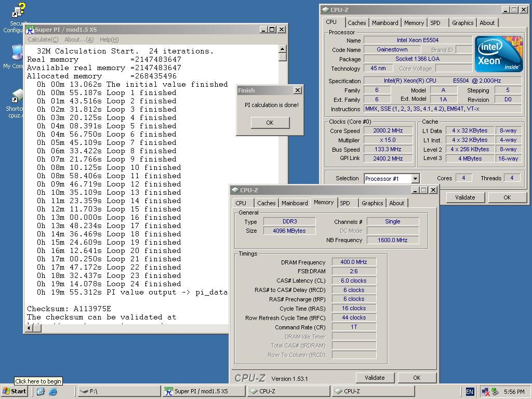Click the Multiplier x 15.0 value
This screenshot has width=532, height=399.
click(x=388, y=140)
